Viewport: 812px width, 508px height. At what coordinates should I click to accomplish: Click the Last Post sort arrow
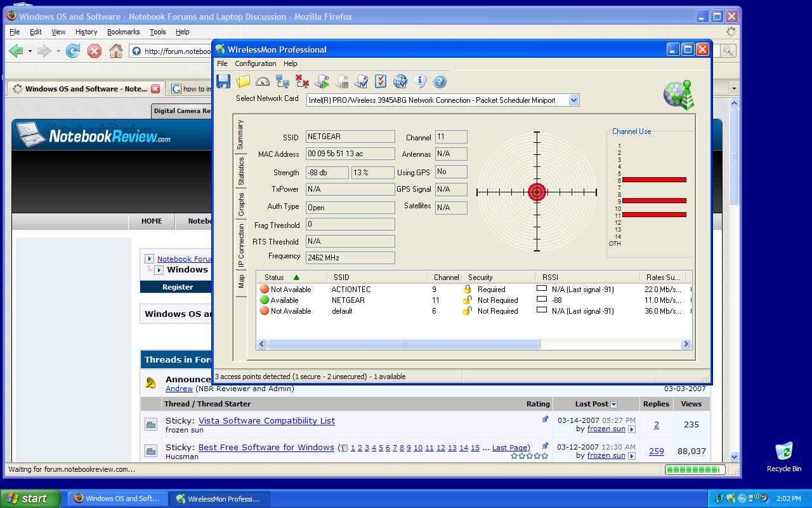(613, 404)
